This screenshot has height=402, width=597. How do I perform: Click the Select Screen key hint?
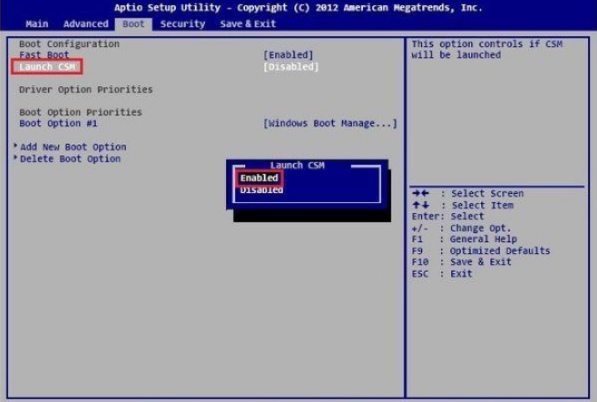pos(468,193)
